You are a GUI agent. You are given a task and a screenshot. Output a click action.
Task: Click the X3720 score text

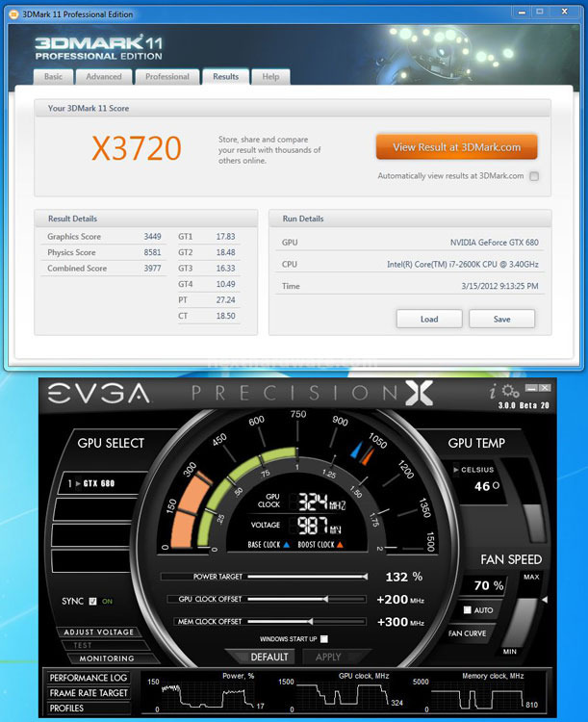137,148
